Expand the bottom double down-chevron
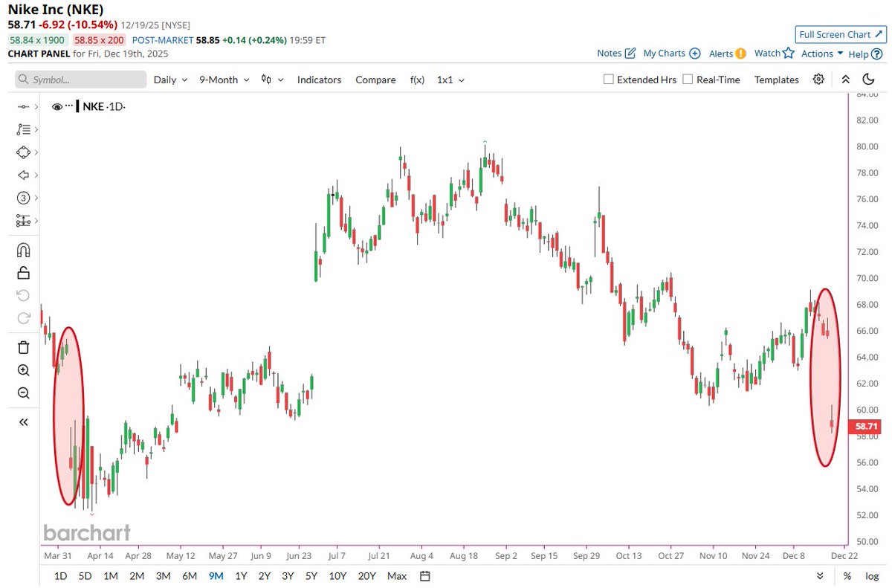The image size is (892, 588). pos(820,576)
